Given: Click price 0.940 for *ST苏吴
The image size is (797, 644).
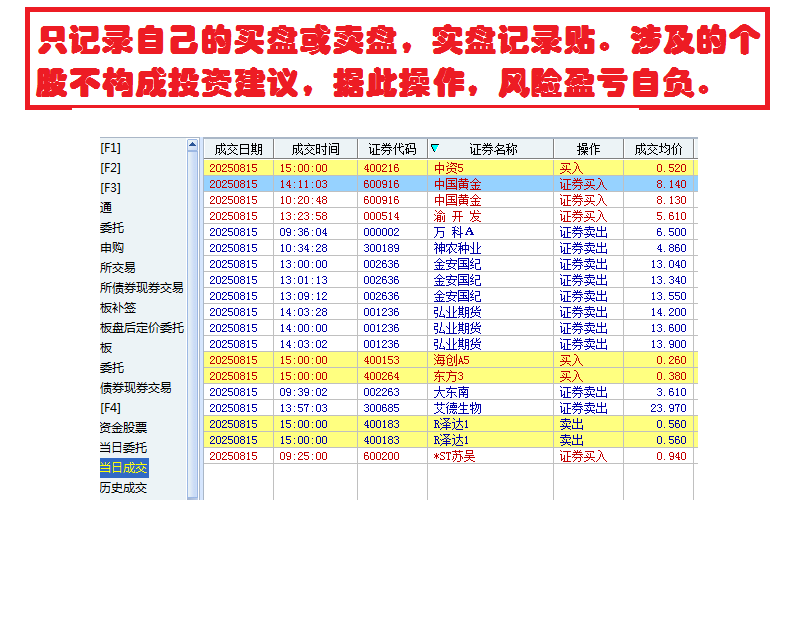Looking at the screenshot, I should pos(671,456).
